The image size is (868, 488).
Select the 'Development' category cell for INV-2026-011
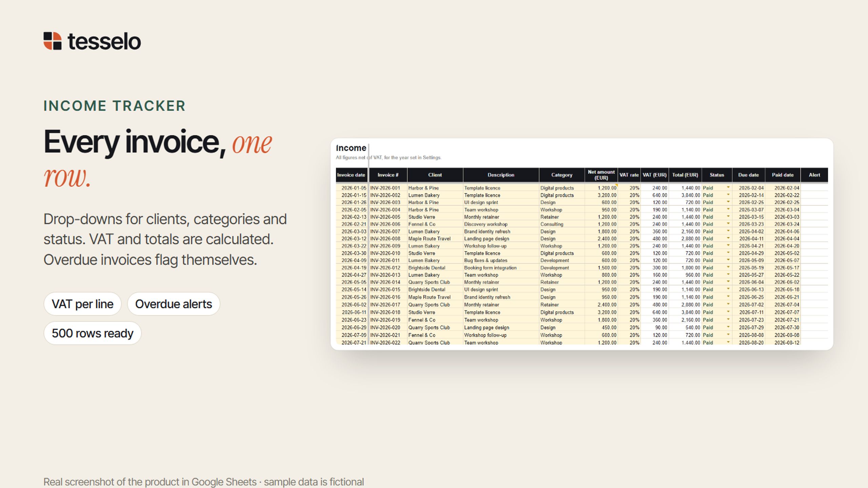[562, 260]
